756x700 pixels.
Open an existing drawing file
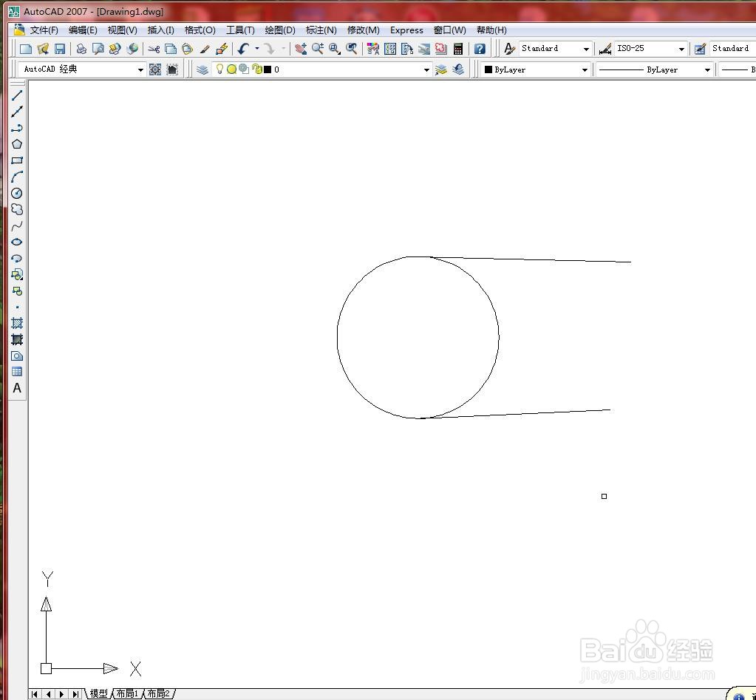[43, 49]
